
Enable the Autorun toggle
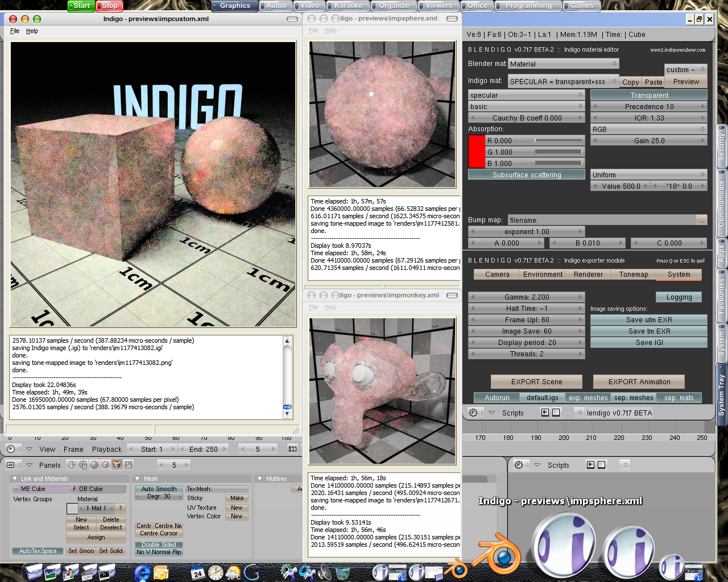[497, 398]
